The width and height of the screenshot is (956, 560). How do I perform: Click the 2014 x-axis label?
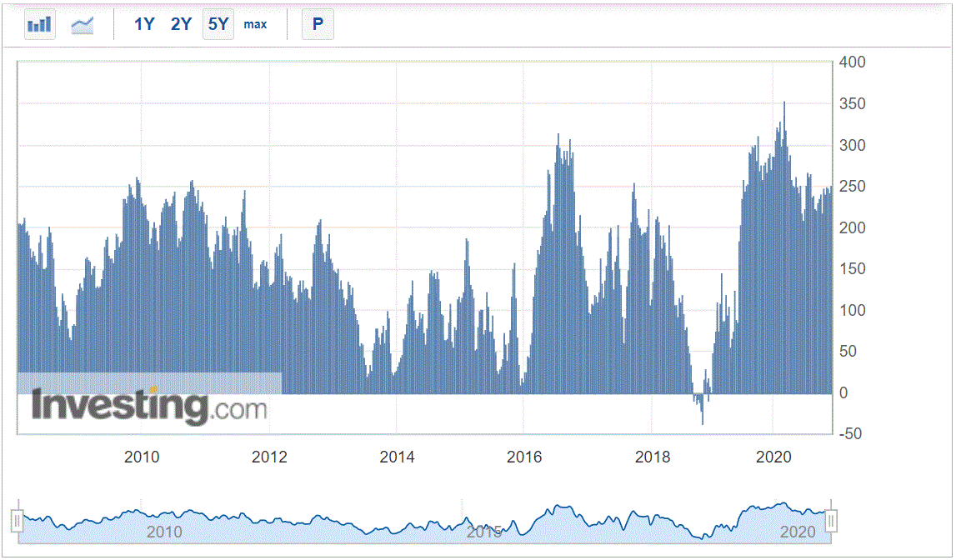tap(397, 457)
